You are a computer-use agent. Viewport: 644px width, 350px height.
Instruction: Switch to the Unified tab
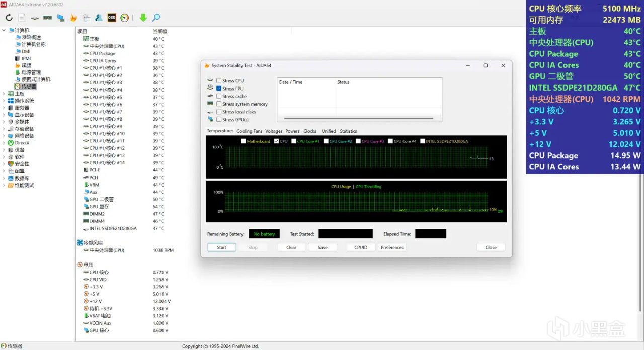[329, 131]
